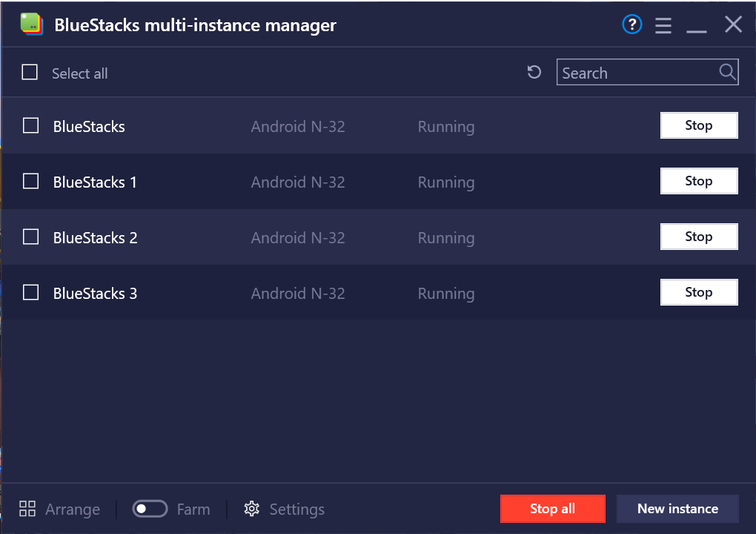Click Running status in BlueStacks 2 row

[446, 238]
